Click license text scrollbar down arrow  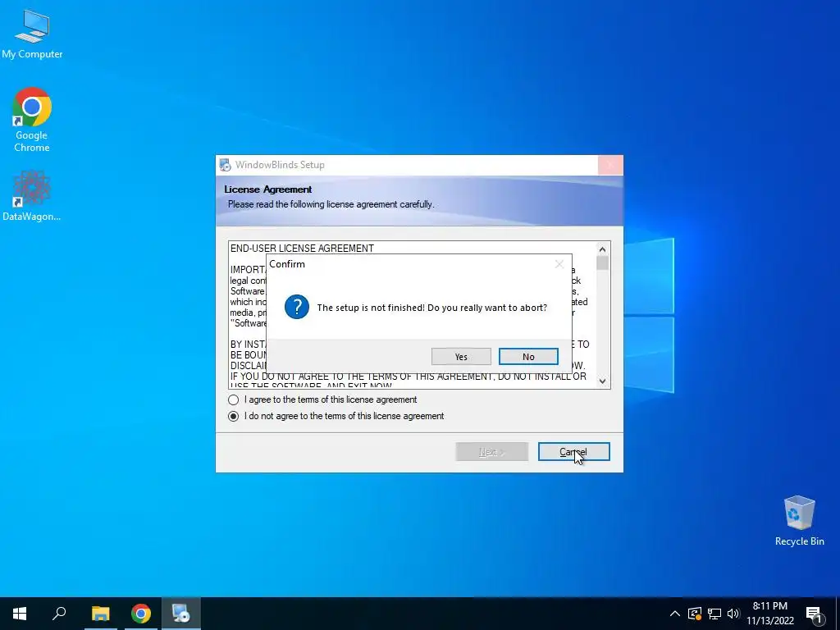click(x=602, y=381)
